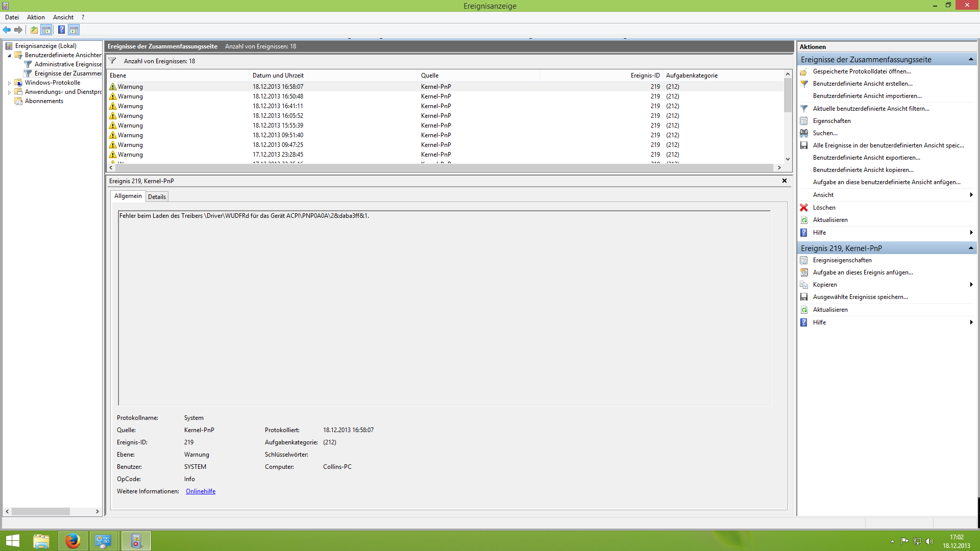This screenshot has height=551, width=980.
Task: Open Event Viewer from the taskbar
Action: click(x=136, y=541)
